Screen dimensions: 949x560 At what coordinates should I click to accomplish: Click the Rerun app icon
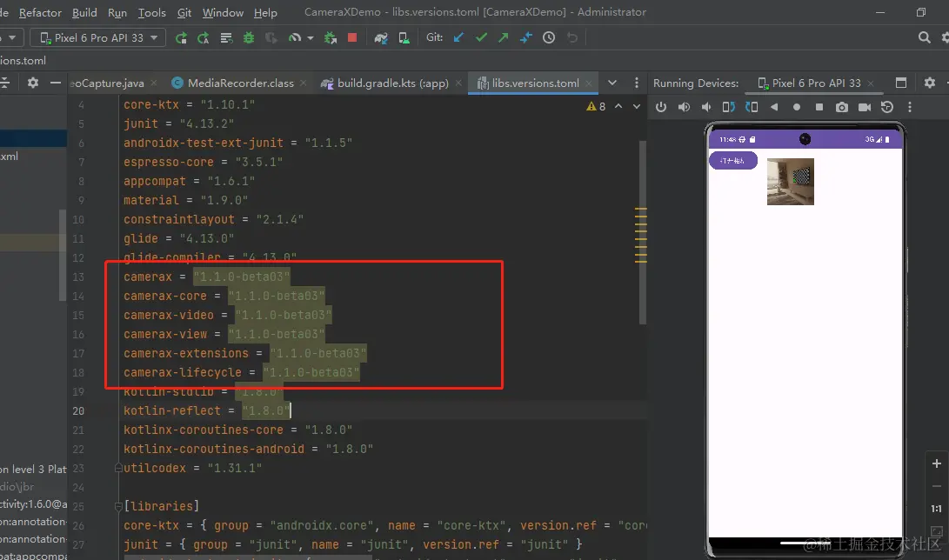click(181, 38)
